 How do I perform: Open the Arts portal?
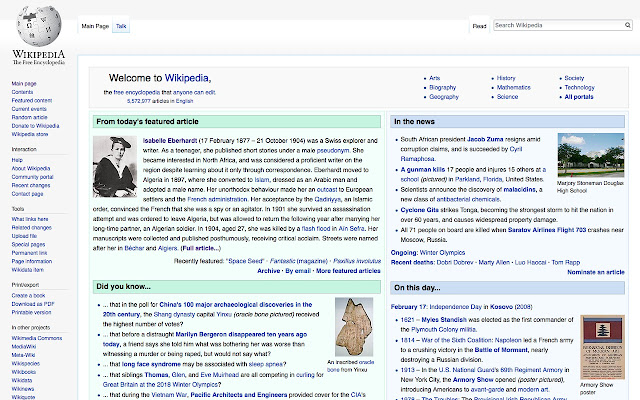pos(435,78)
